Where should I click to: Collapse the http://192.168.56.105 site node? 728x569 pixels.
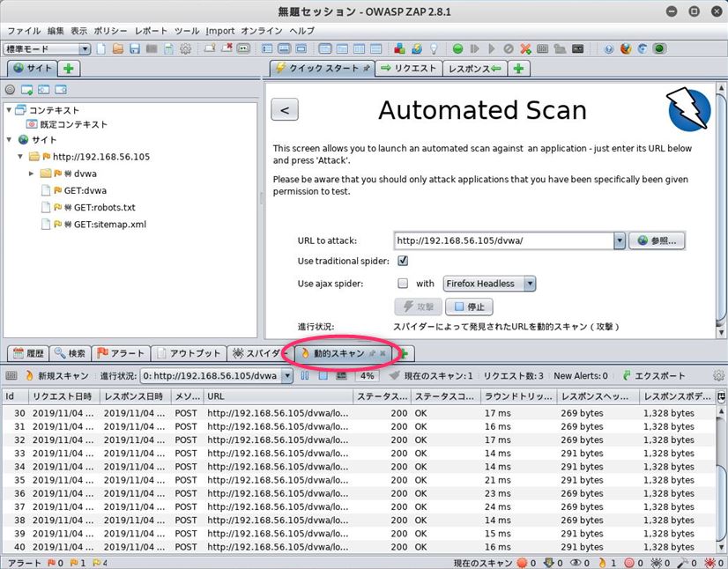(20, 157)
